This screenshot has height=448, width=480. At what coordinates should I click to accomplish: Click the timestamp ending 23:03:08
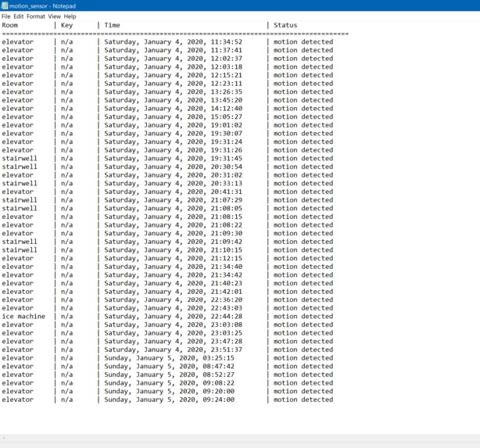(174, 324)
